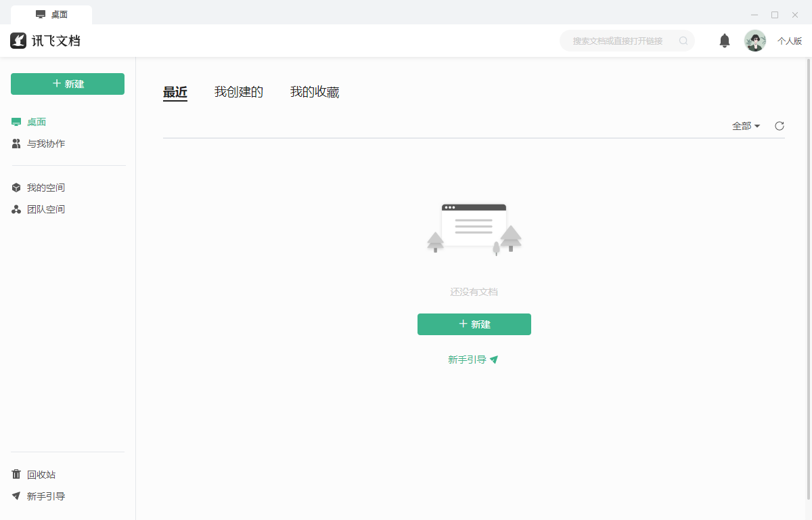812x520 pixels.
Task: Click the green sidebar 新建 button
Action: tap(68, 84)
